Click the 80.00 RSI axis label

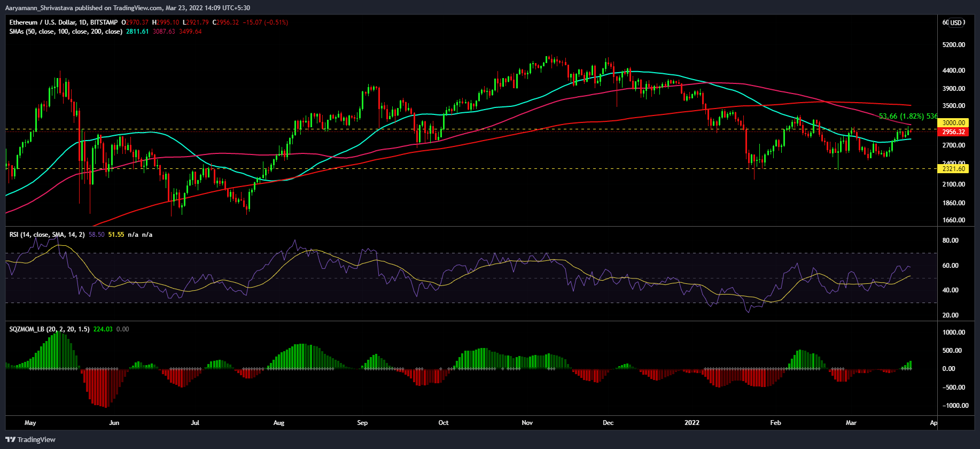950,241
